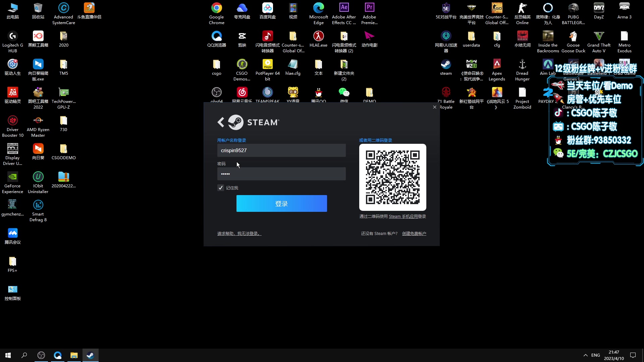Click the password input field
Image resolution: width=644 pixels, height=362 pixels.
[281, 174]
